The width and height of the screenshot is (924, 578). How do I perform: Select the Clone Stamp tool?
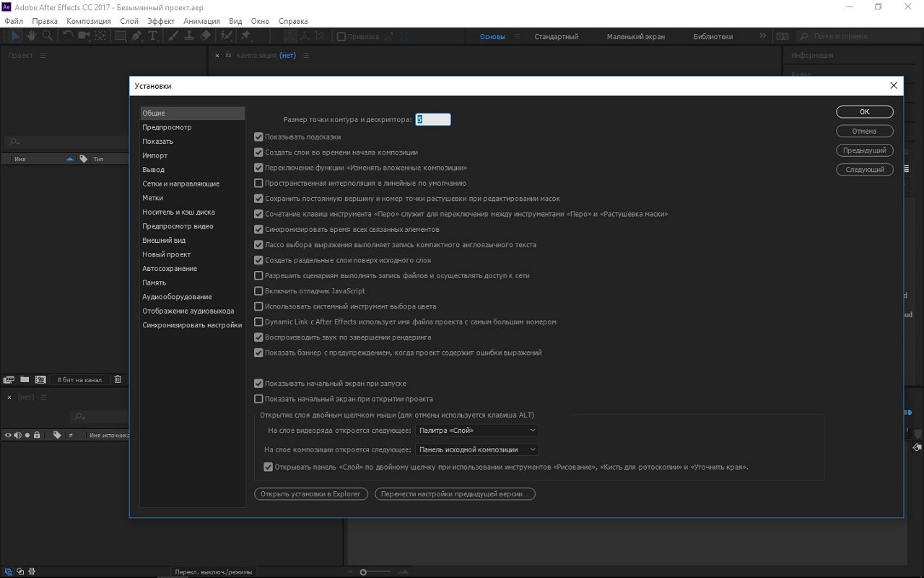coord(189,36)
